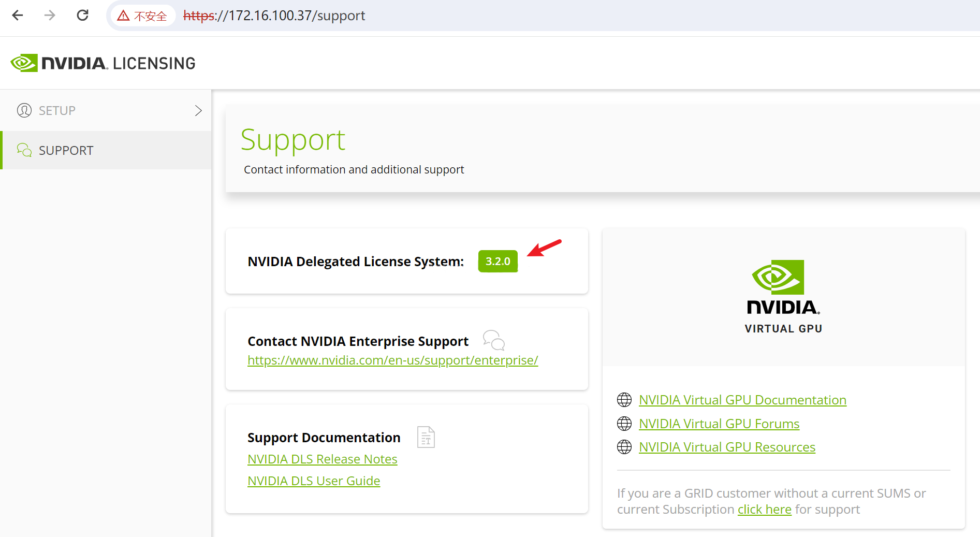Viewport: 980px width, 537px height.
Task: Reload the current page
Action: [82, 15]
